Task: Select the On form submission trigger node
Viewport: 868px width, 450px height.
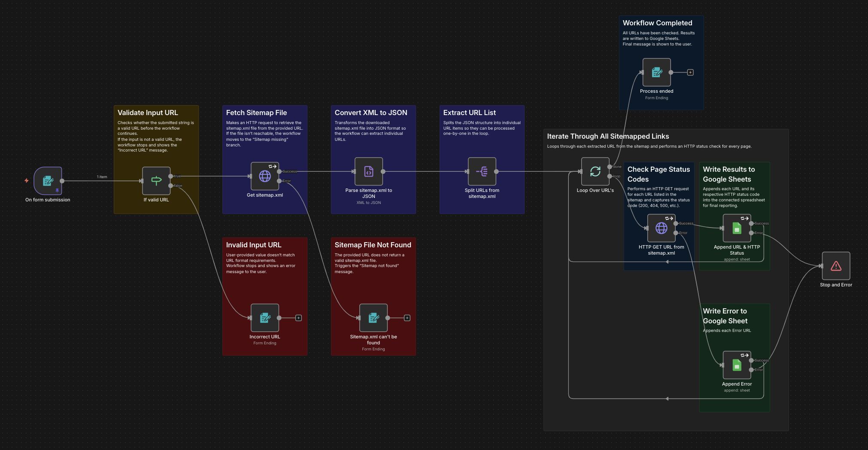Action: point(48,181)
